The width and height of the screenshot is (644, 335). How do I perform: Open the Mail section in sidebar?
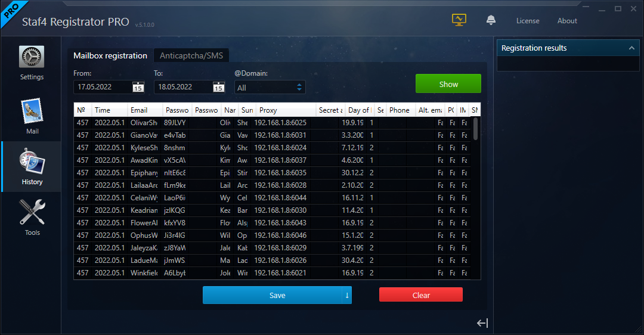tap(32, 116)
